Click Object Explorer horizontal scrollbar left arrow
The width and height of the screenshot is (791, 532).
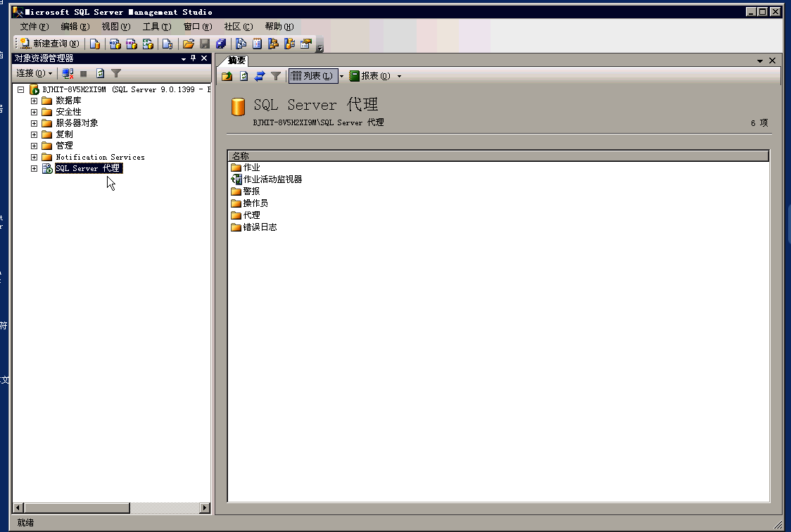point(18,508)
